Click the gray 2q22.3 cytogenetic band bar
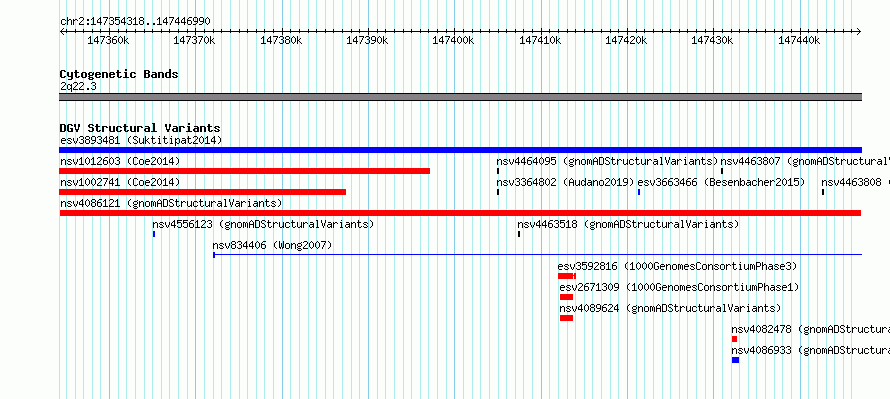This screenshot has width=890, height=399. tap(460, 97)
